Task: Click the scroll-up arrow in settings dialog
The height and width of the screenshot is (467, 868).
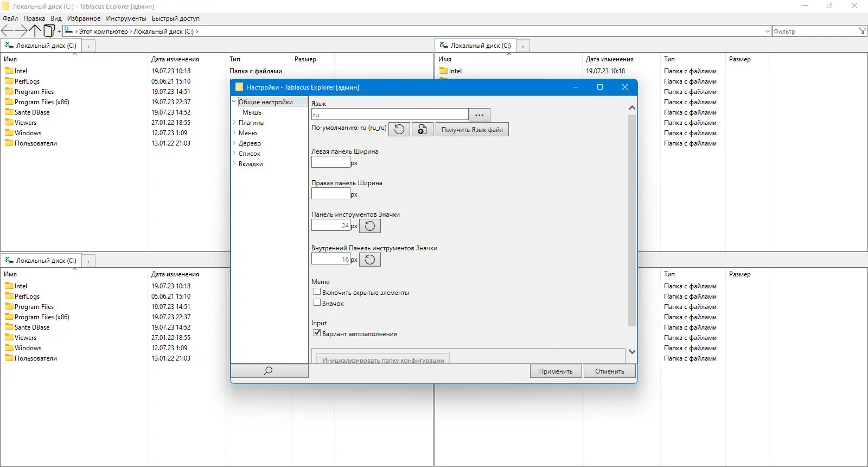Action: pos(632,108)
